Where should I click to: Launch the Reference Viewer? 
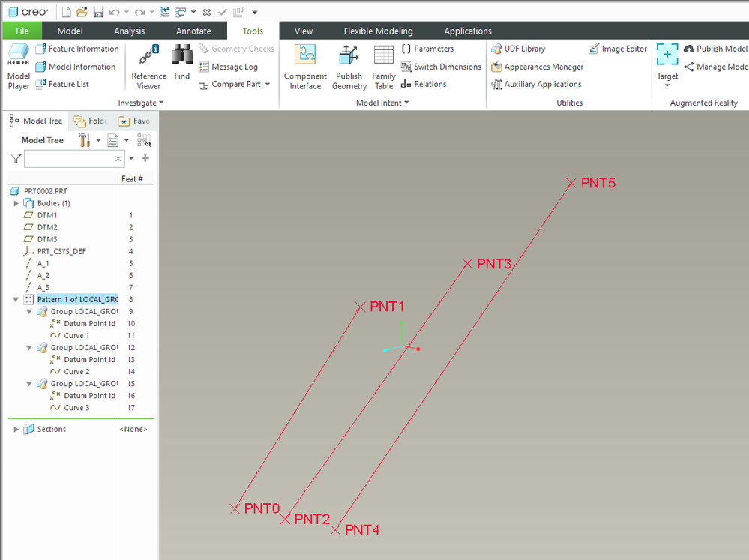point(148,66)
